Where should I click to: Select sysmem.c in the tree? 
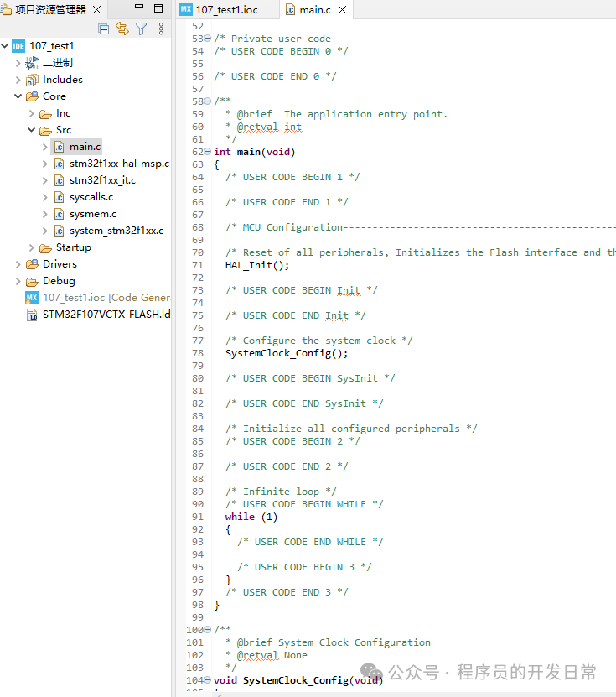(93, 214)
